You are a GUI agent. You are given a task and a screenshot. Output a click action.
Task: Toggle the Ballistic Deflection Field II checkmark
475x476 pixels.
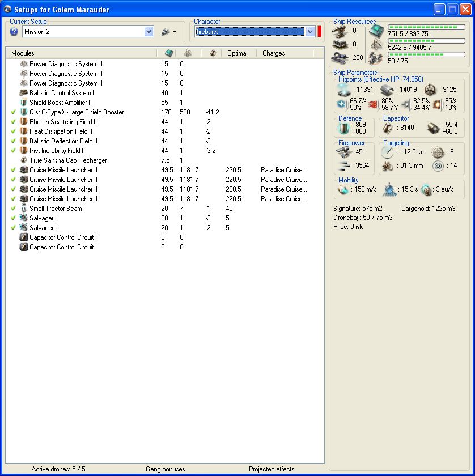click(x=14, y=141)
